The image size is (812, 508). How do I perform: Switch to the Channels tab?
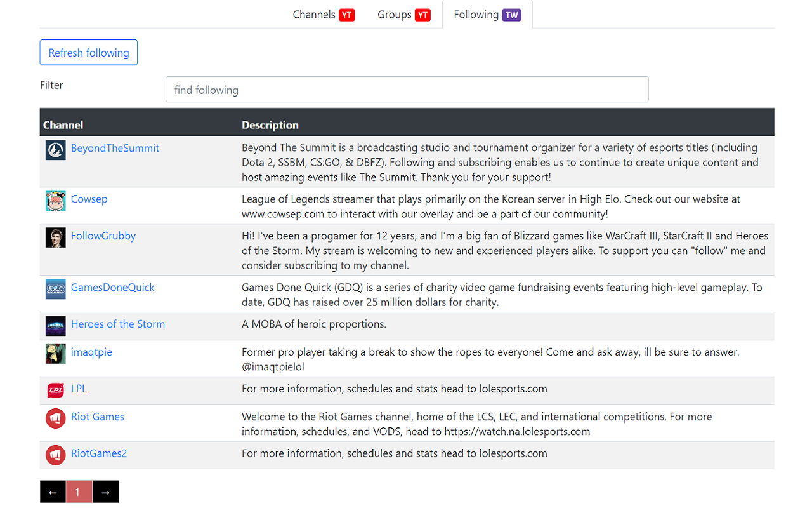(x=324, y=15)
